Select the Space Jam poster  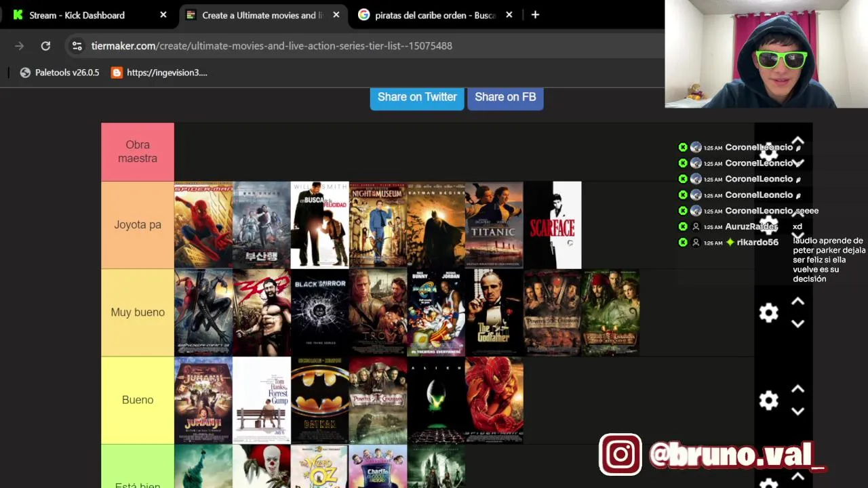pyautogui.click(x=436, y=312)
